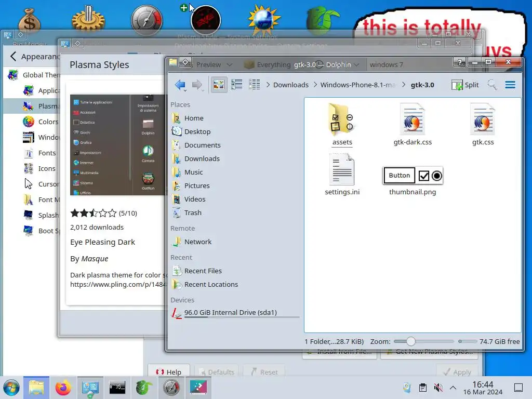Viewport: 532px width, 399px height.
Task: Select the assets folder icon
Action: tap(342, 120)
